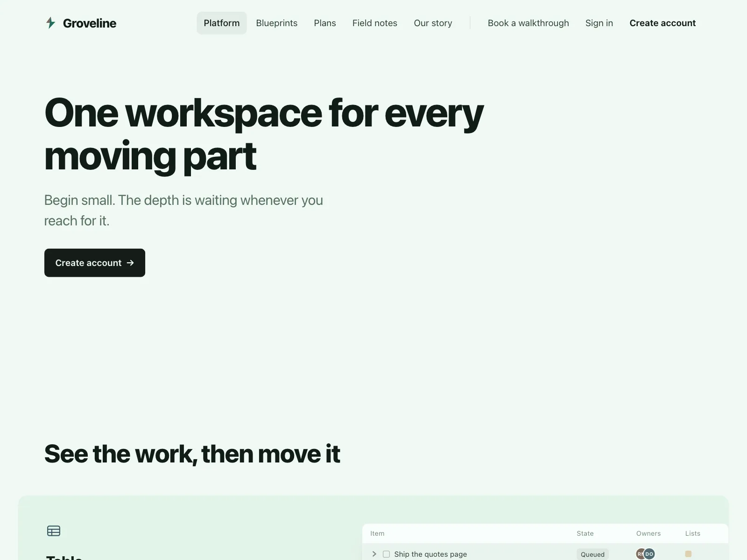The image size is (747, 560).
Task: Open Field notes in navigation
Action: 375,23
